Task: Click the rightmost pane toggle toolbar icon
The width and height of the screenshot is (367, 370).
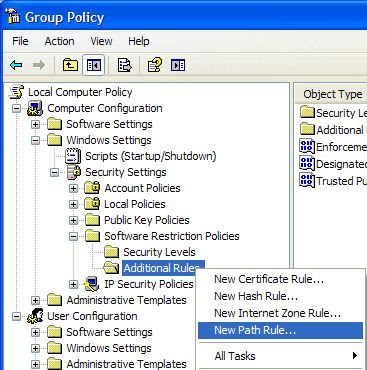Action: [178, 65]
